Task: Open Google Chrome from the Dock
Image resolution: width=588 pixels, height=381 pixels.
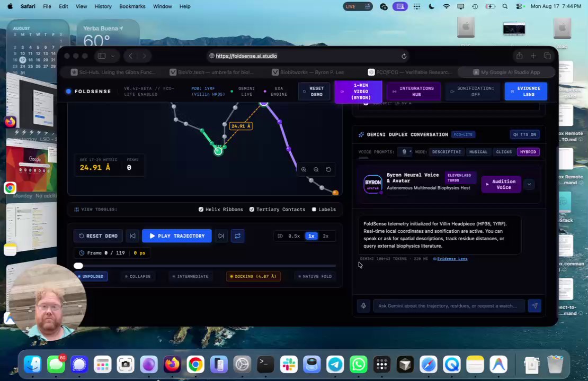Action: click(x=195, y=365)
